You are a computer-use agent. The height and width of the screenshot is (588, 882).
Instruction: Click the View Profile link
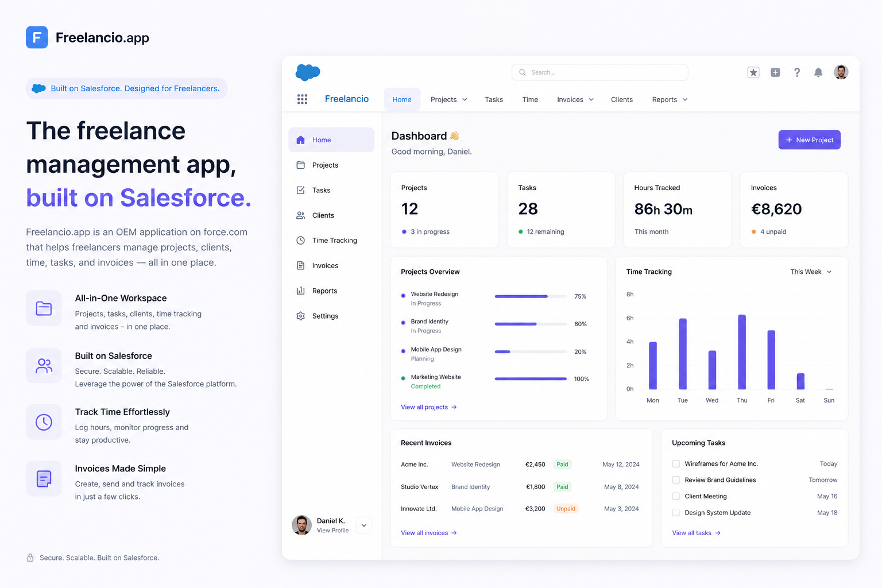click(x=332, y=531)
